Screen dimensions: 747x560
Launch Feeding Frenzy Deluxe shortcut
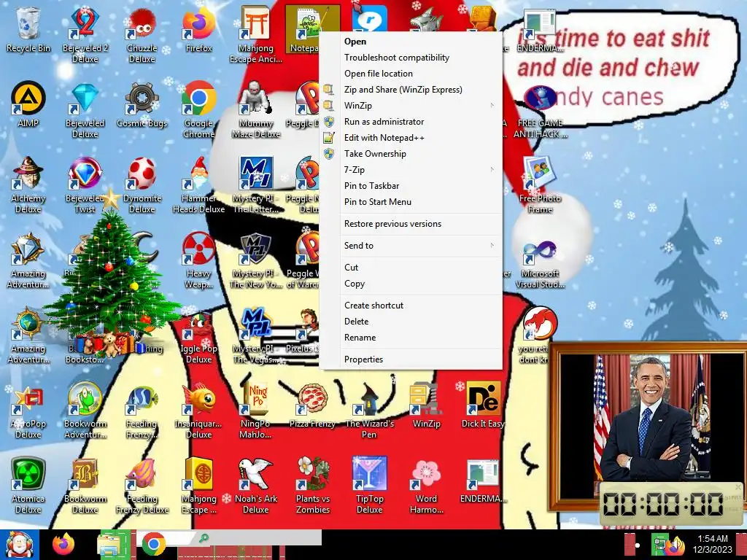click(142, 486)
